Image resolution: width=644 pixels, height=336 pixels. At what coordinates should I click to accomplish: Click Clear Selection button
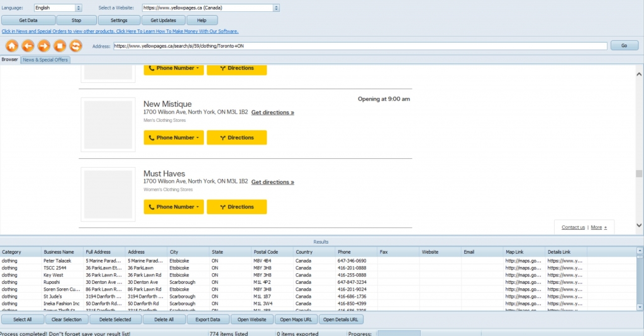(67, 320)
